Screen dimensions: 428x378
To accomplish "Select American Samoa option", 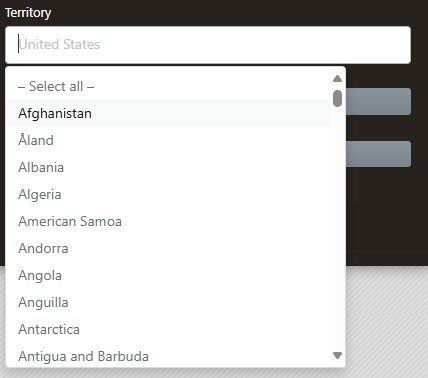I will pyautogui.click(x=168, y=221).
